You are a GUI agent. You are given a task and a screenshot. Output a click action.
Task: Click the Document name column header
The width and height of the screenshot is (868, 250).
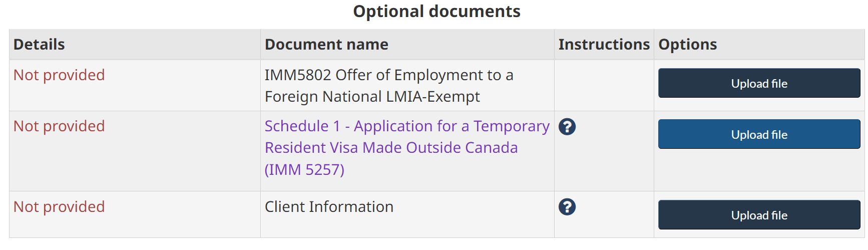pos(326,45)
